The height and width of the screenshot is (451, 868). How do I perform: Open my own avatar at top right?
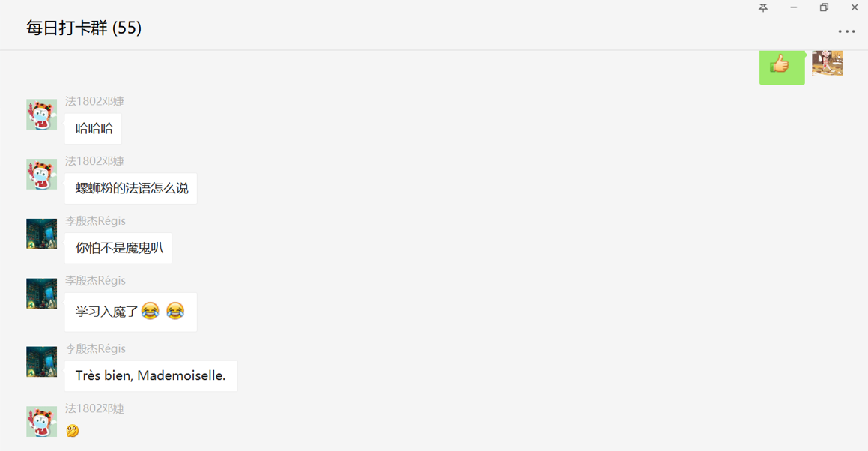[827, 63]
